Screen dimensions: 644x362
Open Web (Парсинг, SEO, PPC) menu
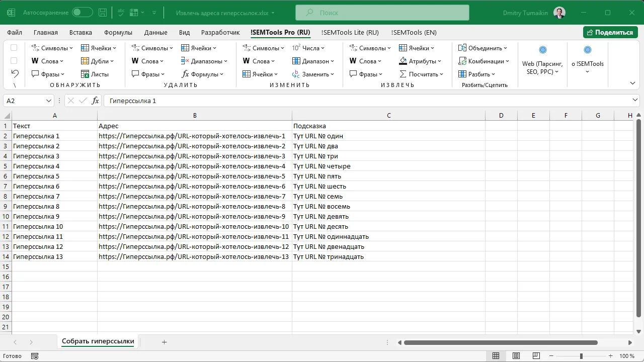542,60
